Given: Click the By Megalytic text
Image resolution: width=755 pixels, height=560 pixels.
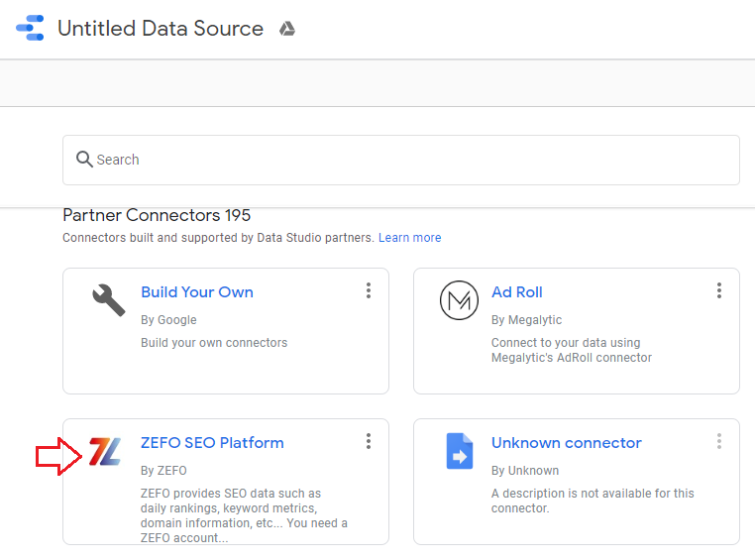Looking at the screenshot, I should coord(526,320).
